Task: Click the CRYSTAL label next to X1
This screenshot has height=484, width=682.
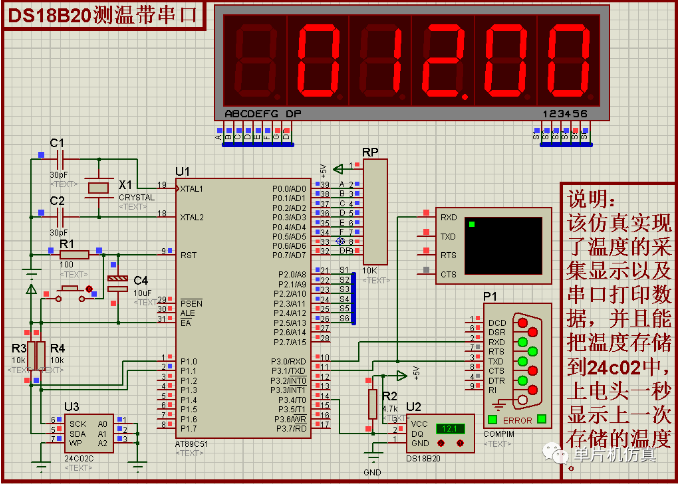Action: [137, 197]
